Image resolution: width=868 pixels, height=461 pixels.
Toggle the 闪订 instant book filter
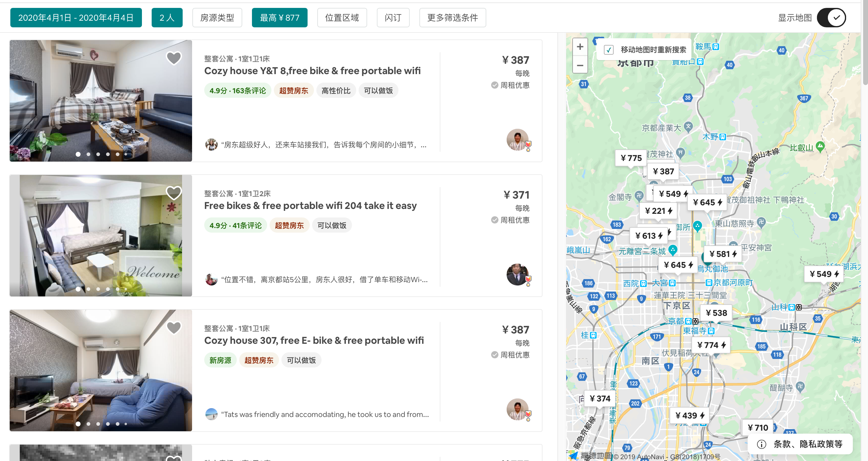(x=393, y=18)
